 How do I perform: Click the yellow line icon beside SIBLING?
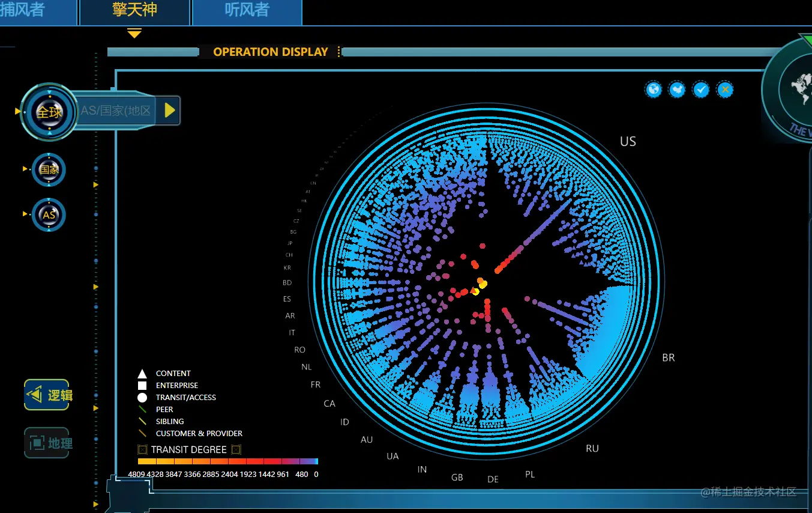tap(142, 422)
